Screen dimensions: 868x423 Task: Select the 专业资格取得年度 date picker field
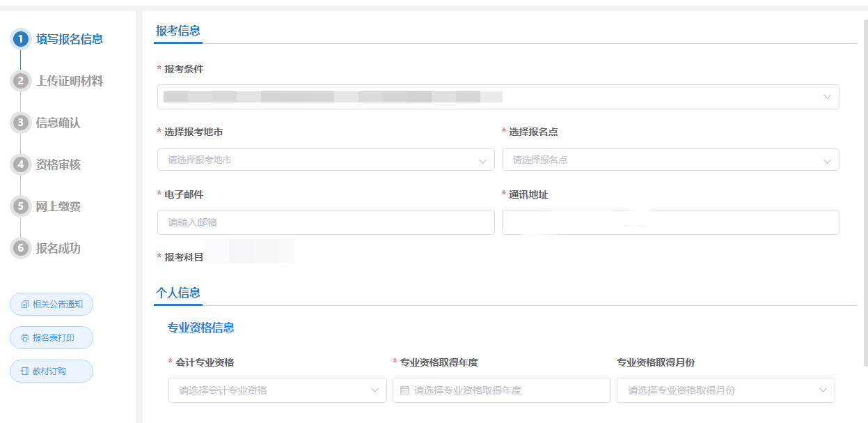(x=502, y=390)
